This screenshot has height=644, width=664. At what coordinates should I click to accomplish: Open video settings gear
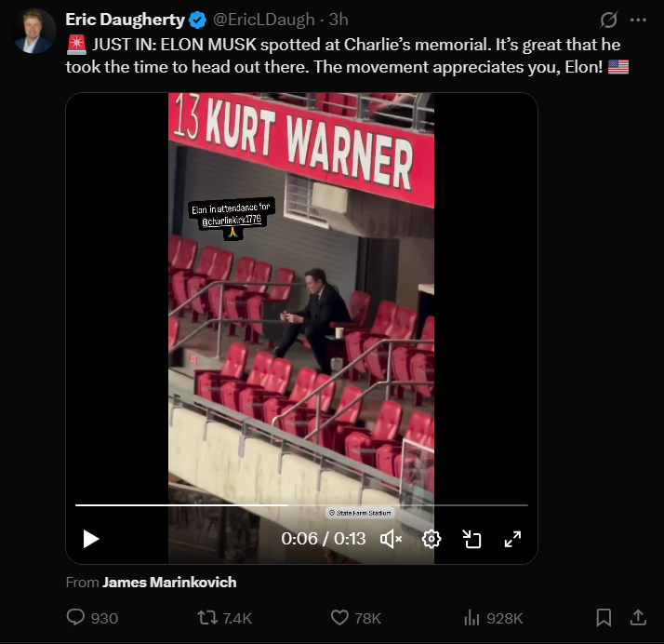tap(432, 539)
